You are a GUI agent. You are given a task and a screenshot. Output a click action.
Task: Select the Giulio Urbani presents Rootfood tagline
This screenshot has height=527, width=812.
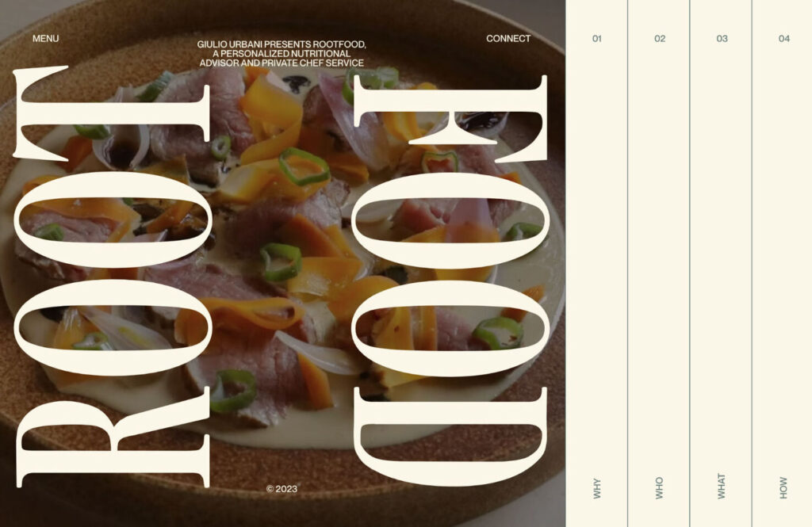click(x=282, y=54)
